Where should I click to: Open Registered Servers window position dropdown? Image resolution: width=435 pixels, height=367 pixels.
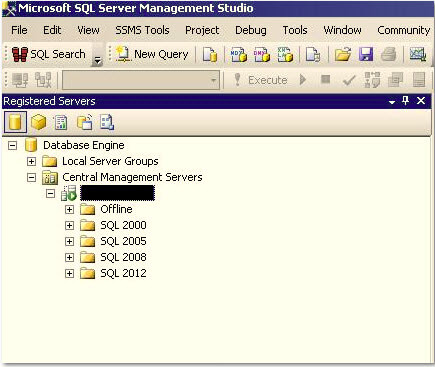pos(392,102)
